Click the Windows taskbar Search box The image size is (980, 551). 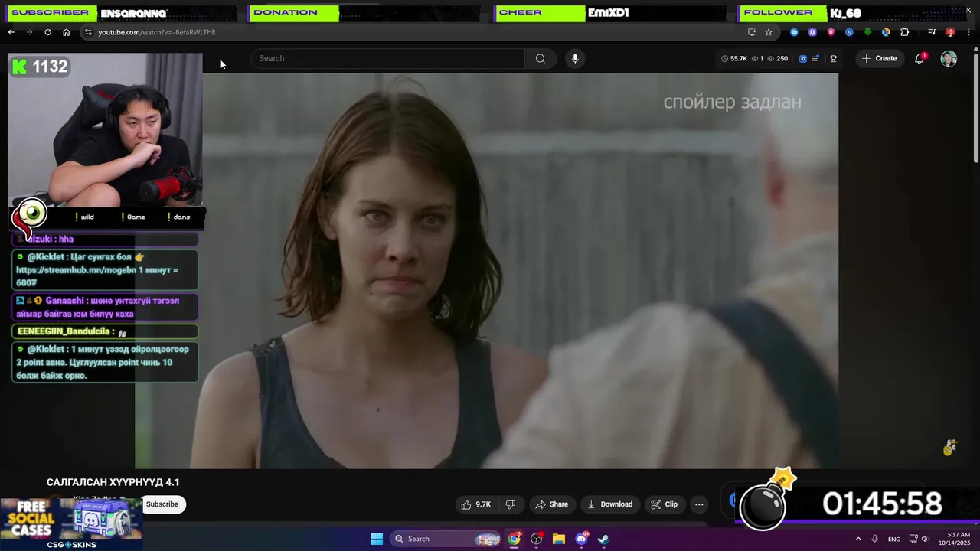446,539
